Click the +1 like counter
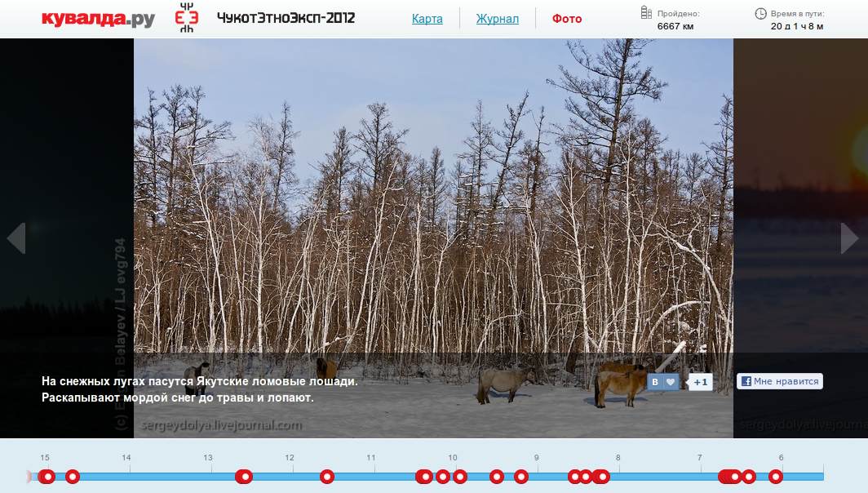868x493 pixels. [700, 382]
